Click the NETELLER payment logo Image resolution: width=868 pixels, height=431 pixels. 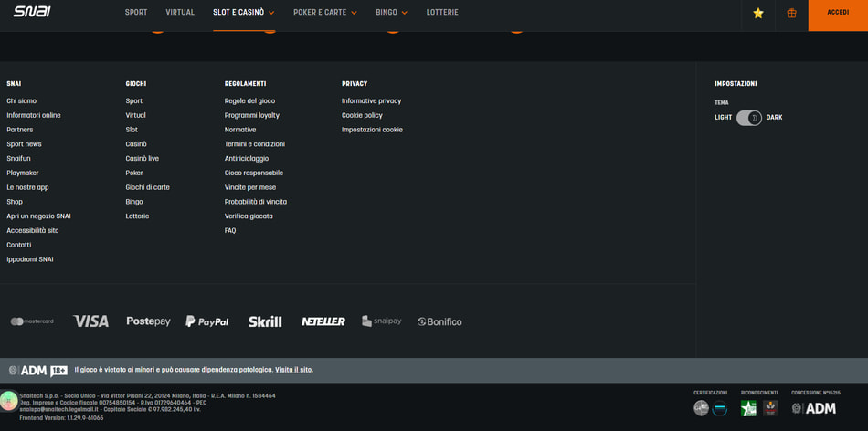323,321
